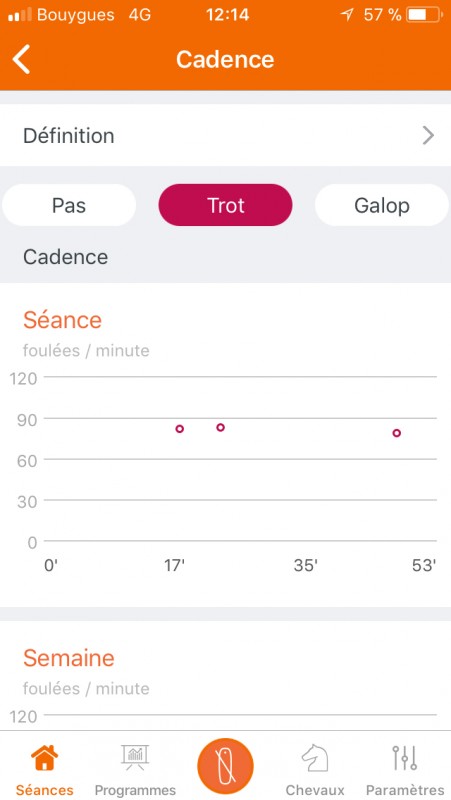
Task: Tap the Séances tab label
Action: 44,790
